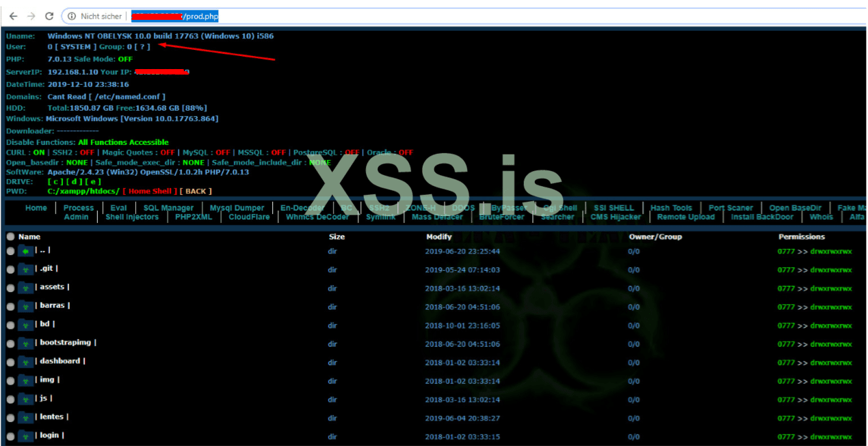Open the | bootstrapimg | directory name
868x446 pixels.
click(x=66, y=343)
